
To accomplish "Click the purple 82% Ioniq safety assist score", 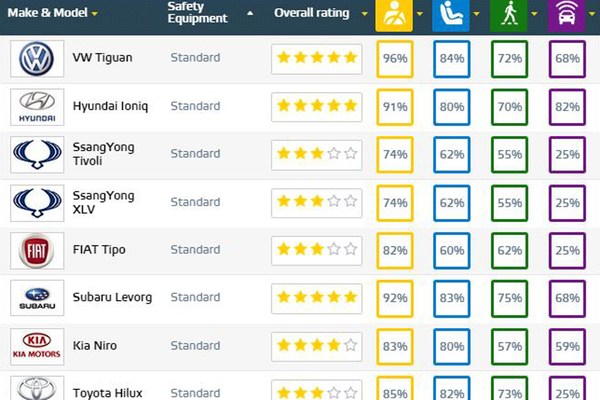I will pos(567,107).
